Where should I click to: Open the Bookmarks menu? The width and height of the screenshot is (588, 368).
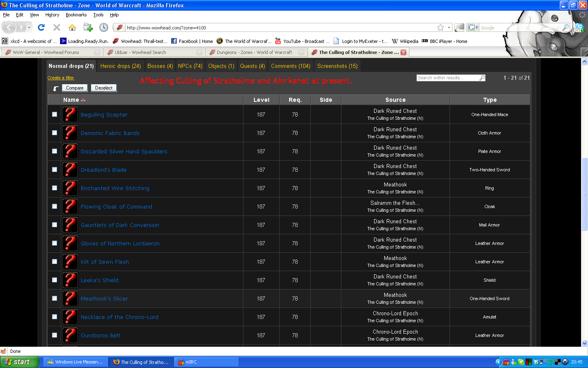click(x=76, y=15)
